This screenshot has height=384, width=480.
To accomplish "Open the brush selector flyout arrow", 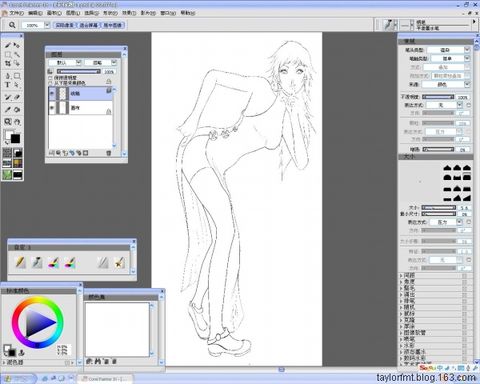I will [x=474, y=22].
